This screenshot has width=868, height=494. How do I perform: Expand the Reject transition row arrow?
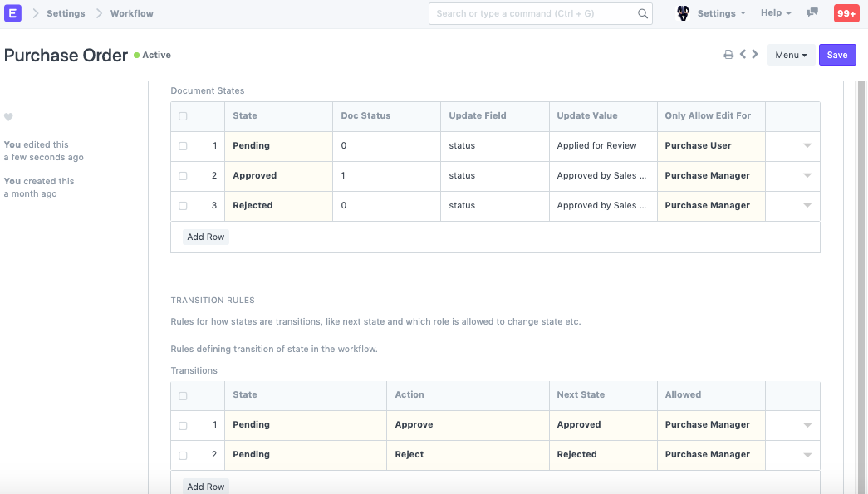click(x=807, y=455)
